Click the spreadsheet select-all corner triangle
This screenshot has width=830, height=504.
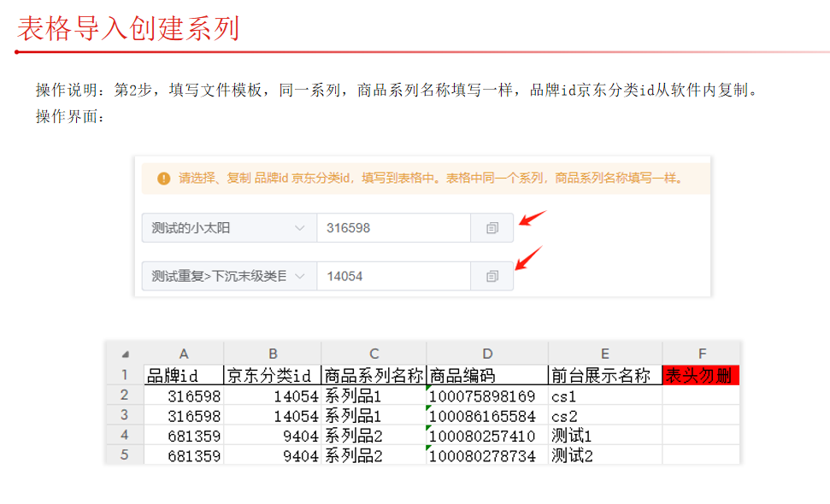pyautogui.click(x=125, y=354)
